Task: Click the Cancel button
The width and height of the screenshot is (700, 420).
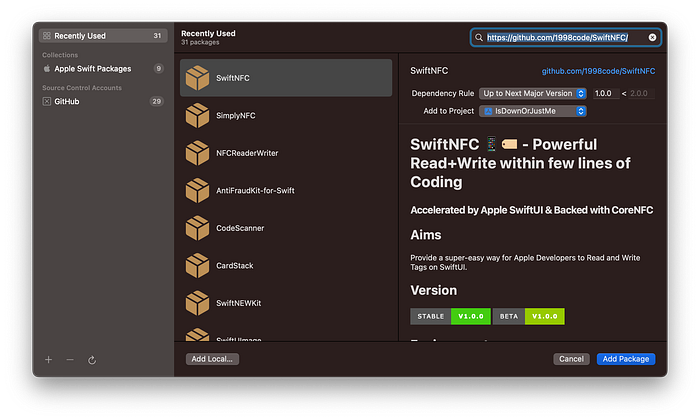Action: point(571,359)
